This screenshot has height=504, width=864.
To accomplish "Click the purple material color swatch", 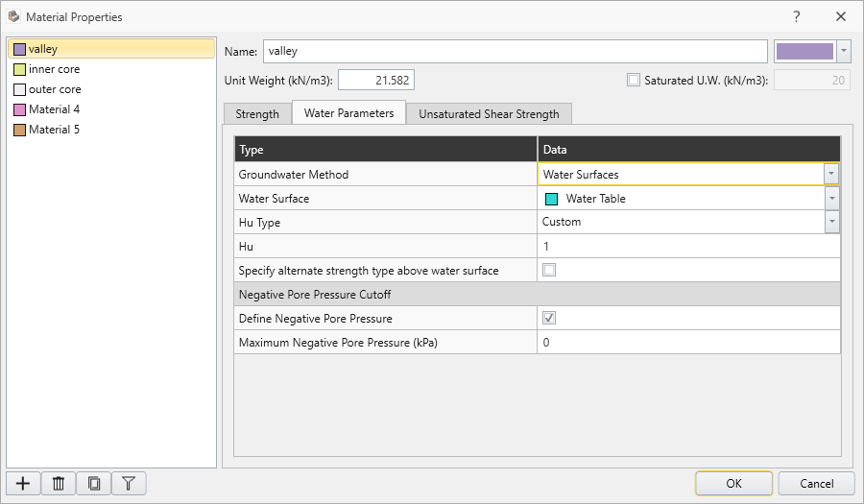I will click(x=805, y=51).
